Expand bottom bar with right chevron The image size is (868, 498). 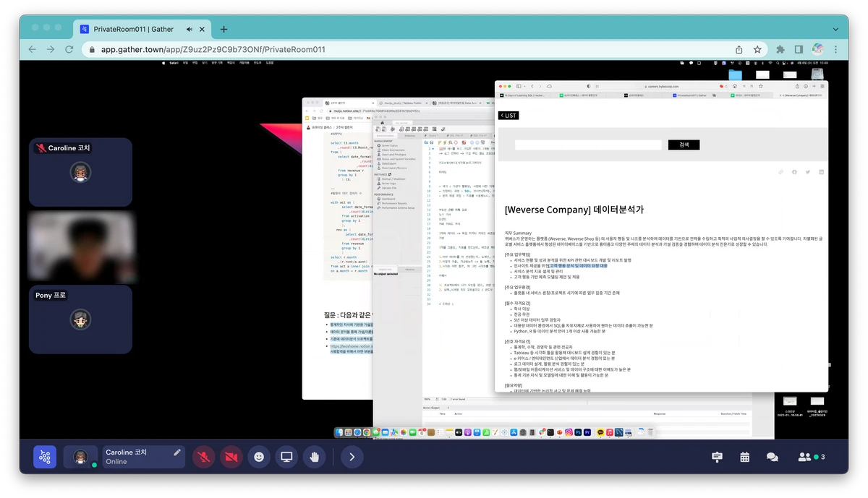click(x=352, y=457)
